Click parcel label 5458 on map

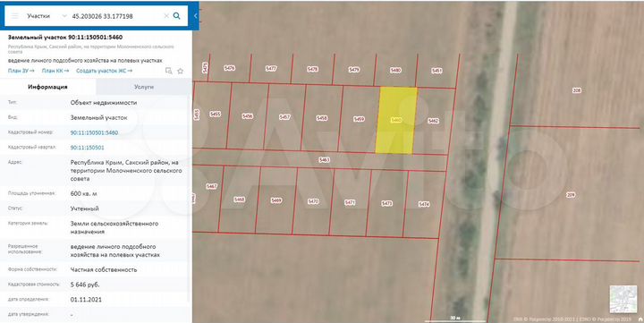pyautogui.click(x=322, y=118)
